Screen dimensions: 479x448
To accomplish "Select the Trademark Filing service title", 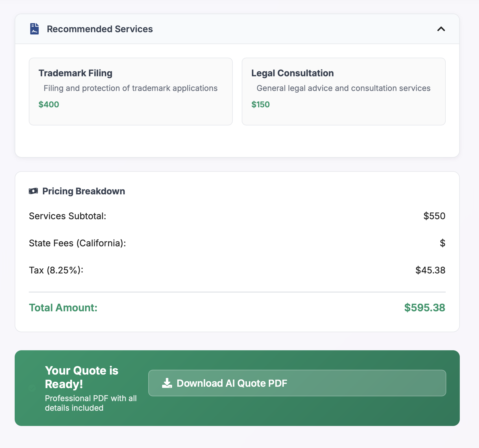I will (x=75, y=73).
